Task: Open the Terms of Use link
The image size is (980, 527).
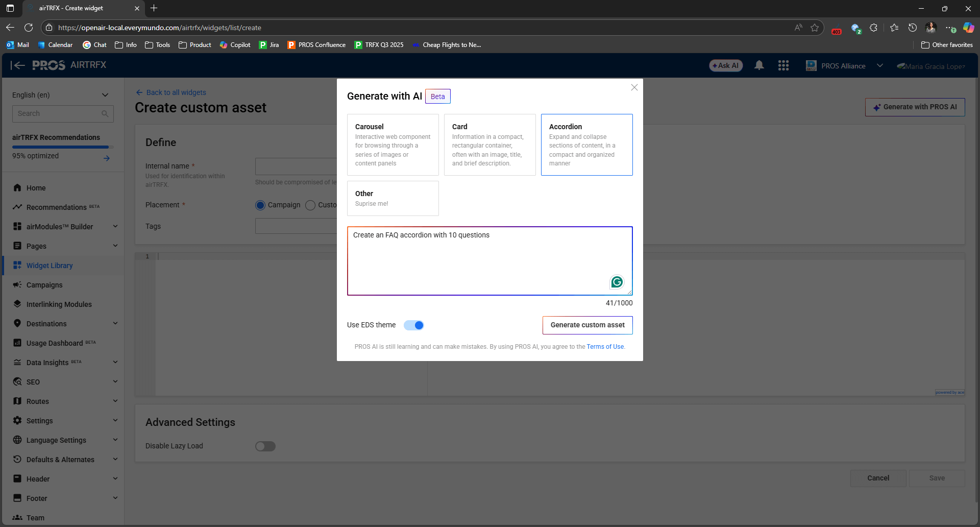Action: point(605,347)
